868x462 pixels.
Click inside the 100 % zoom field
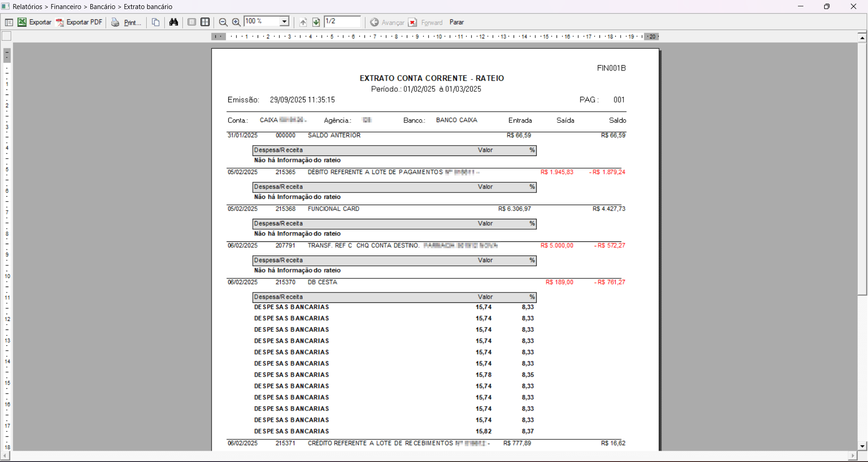tap(262, 22)
